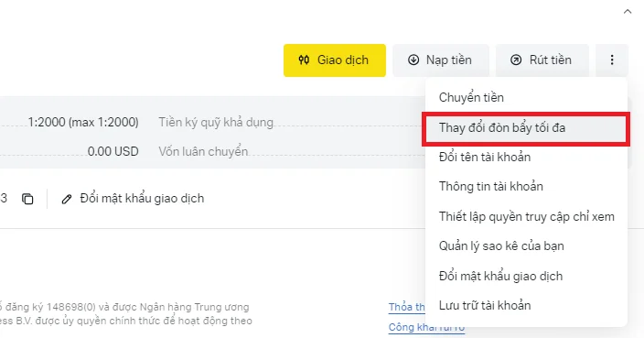Choose Thay đổi đòn bẩy tối đa
The height and width of the screenshot is (338, 644).
pyautogui.click(x=526, y=128)
